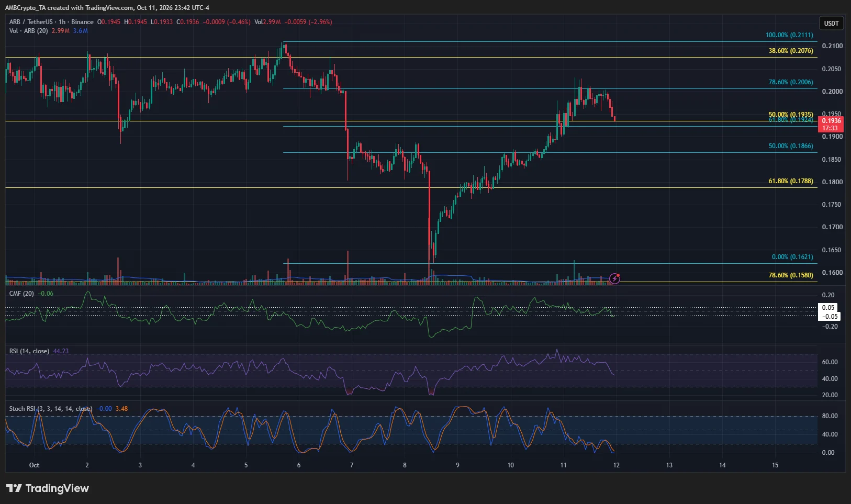Click the 100.00% (0.2111) Fibonacci label
851x504 pixels.
pos(789,35)
